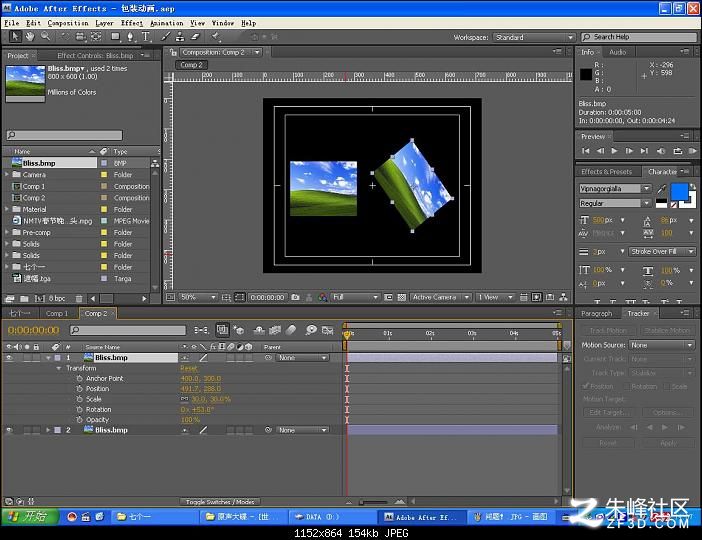The height and width of the screenshot is (540, 702).
Task: Open the Graph Editor icon in timeline
Action: pyautogui.click(x=328, y=330)
